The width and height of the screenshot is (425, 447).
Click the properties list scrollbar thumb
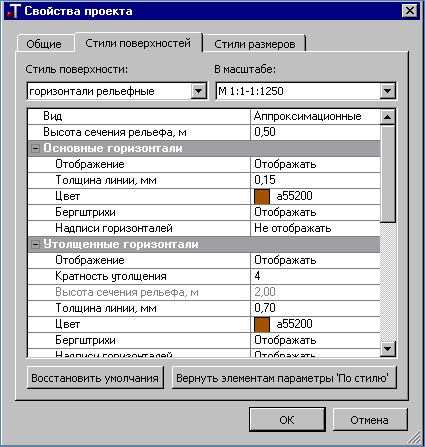pyautogui.click(x=387, y=173)
